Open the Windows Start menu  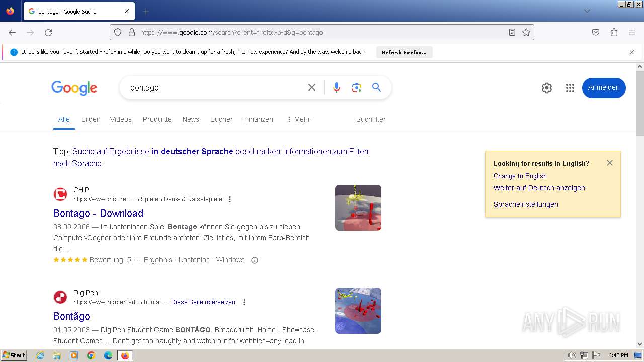click(x=14, y=355)
